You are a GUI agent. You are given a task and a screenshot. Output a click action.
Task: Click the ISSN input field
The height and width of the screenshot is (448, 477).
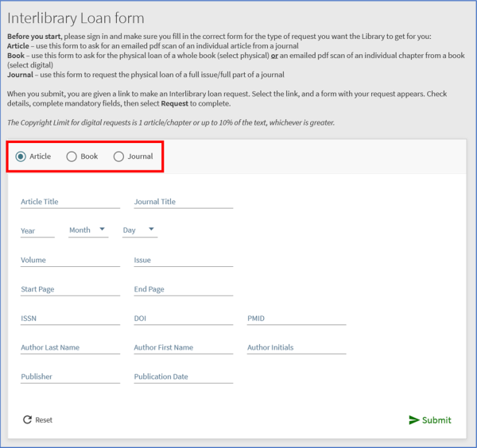pyautogui.click(x=70, y=319)
